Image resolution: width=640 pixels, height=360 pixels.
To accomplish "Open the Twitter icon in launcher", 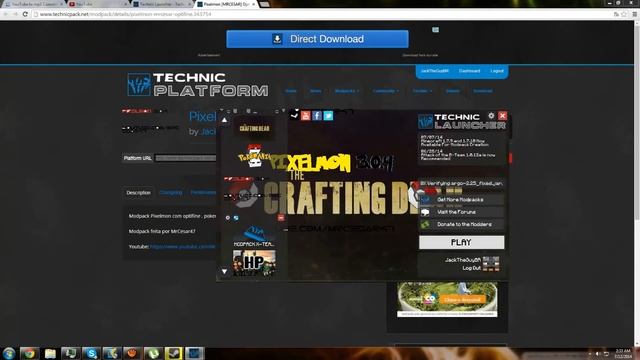I will point(328,116).
